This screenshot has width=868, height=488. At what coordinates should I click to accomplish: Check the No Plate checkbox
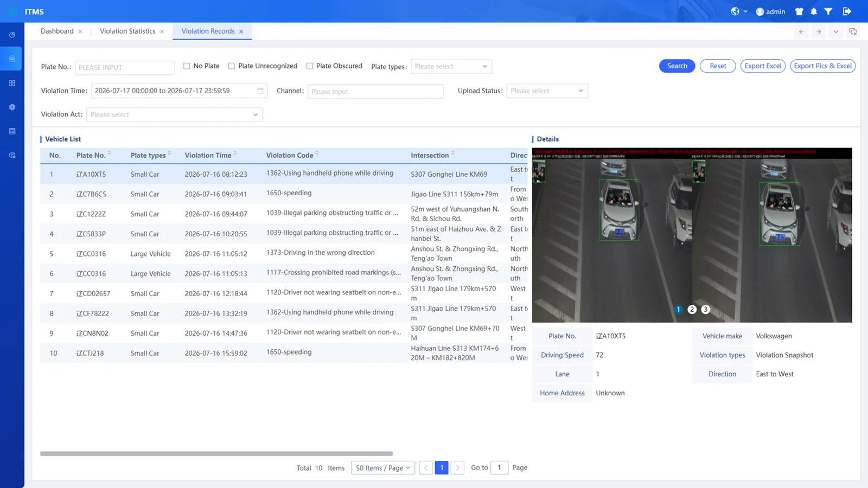click(x=187, y=66)
